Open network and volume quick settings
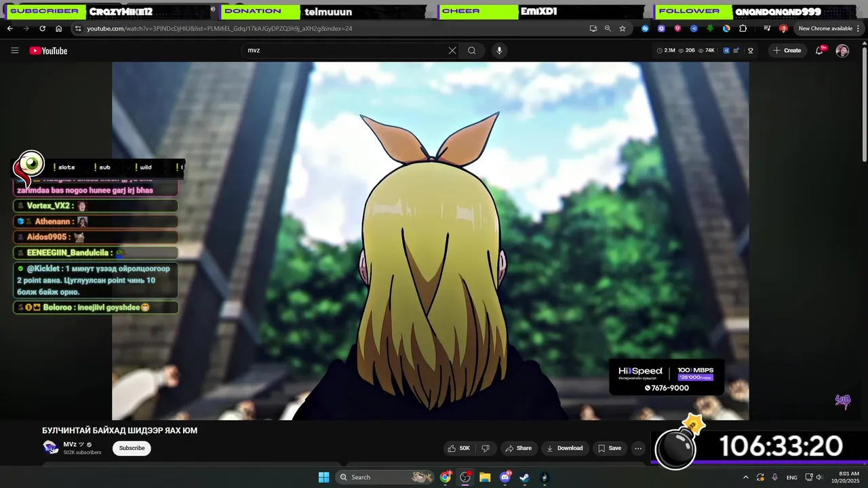 pos(814,477)
